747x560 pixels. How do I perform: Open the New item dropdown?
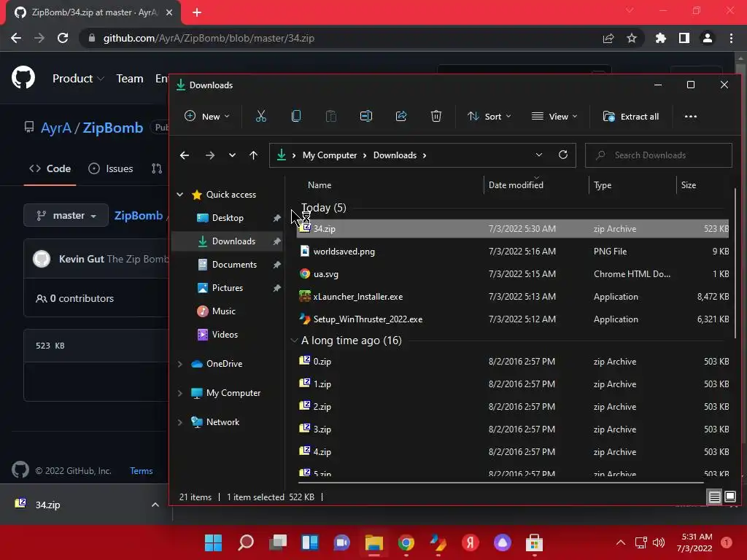coord(207,116)
